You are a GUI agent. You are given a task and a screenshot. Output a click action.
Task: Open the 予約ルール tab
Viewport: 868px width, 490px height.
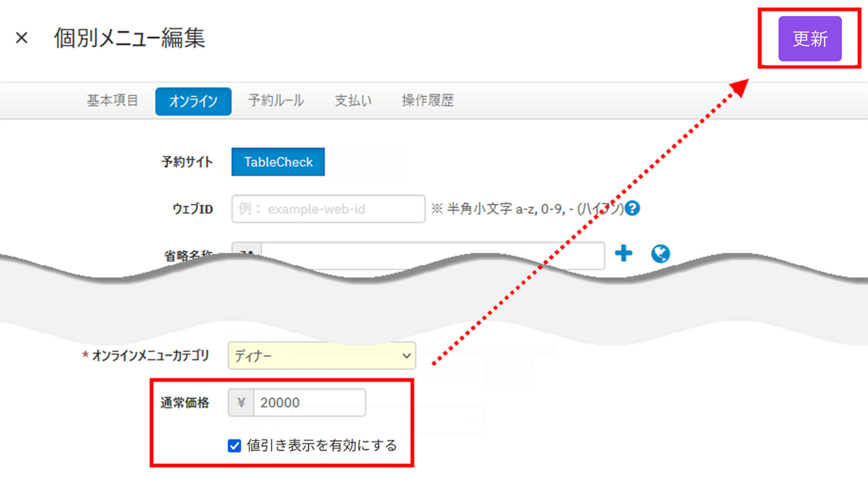pos(276,101)
